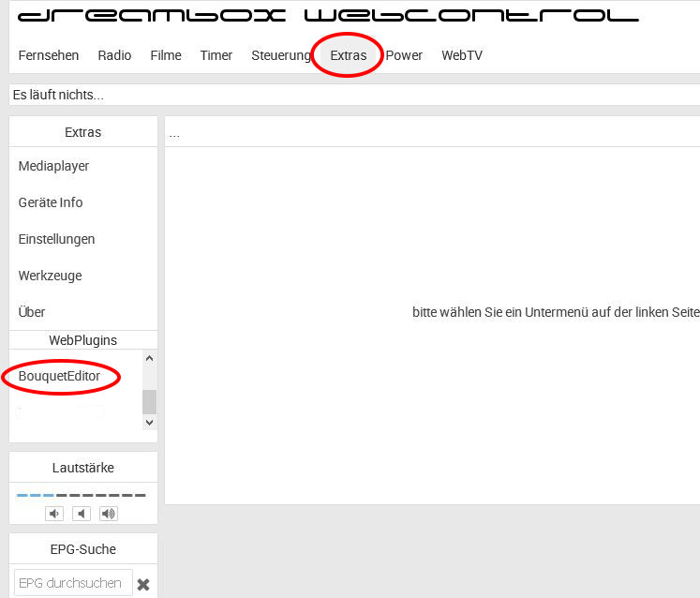Image resolution: width=700 pixels, height=598 pixels.
Task: Open Mediaplayer from the Extras sidebar
Action: click(53, 166)
